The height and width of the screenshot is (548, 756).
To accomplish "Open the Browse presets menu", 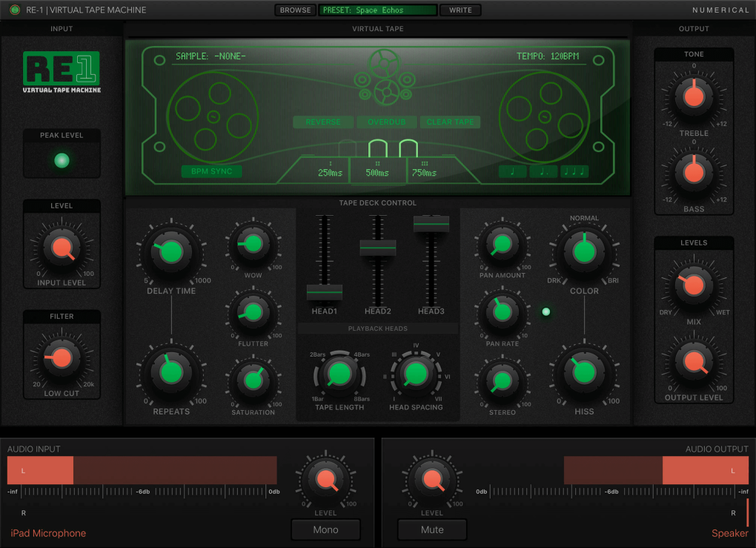I will tap(296, 10).
